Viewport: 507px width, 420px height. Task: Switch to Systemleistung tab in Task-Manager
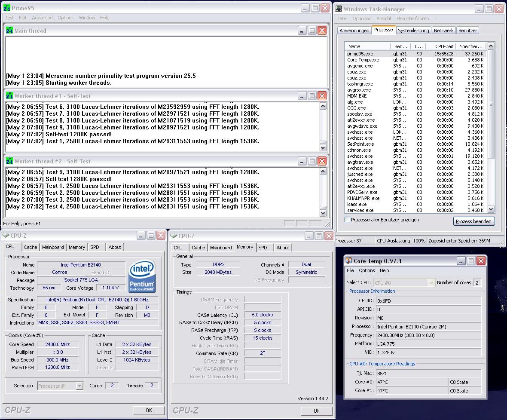[413, 31]
